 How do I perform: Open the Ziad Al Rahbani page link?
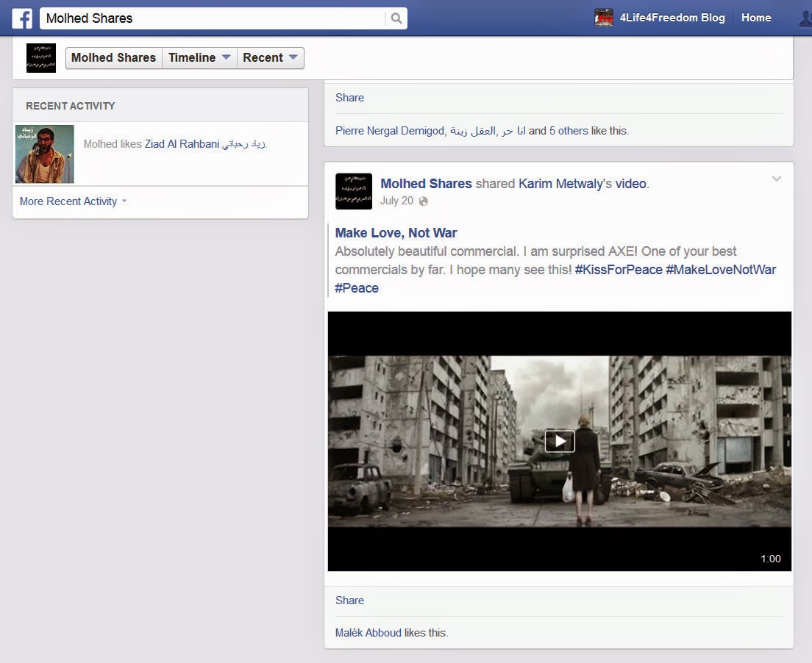tap(205, 144)
